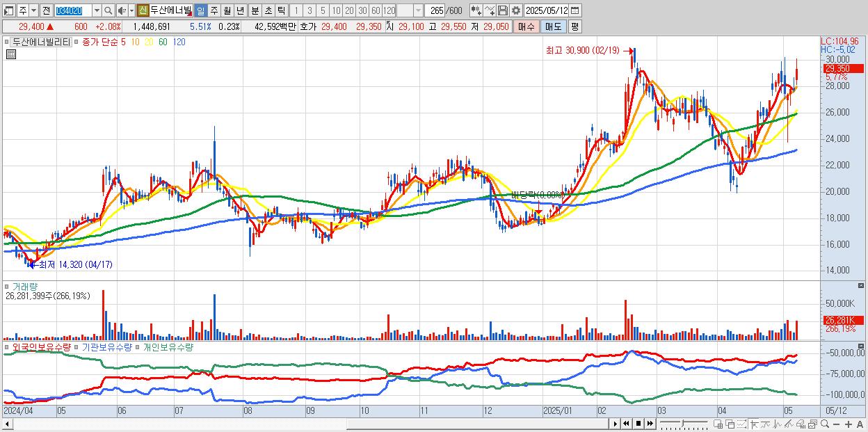The image size is (868, 432).
Task: Click the overlapping windows icon
Action: [730, 424]
